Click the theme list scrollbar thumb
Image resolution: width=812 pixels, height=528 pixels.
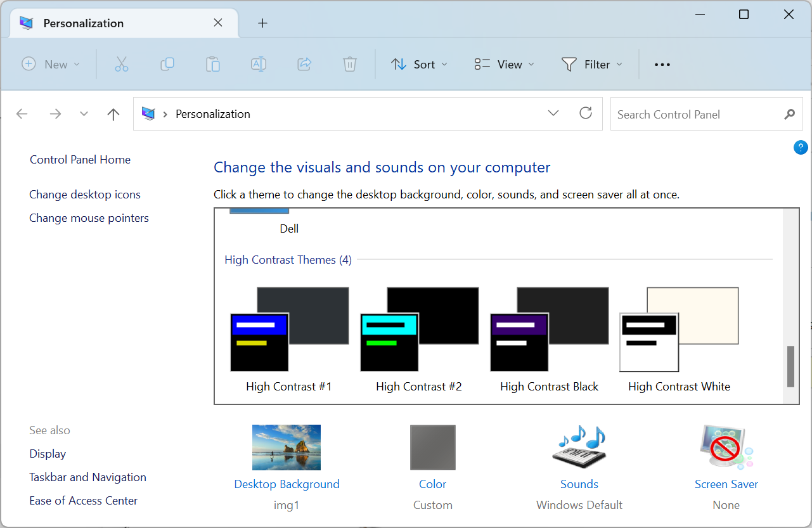coord(790,366)
